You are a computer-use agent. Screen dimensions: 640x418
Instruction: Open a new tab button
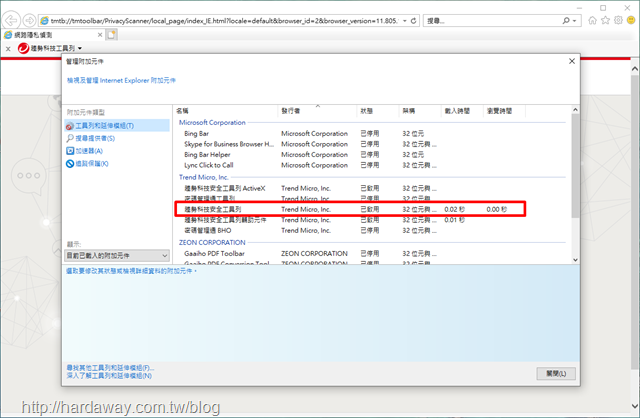111,35
